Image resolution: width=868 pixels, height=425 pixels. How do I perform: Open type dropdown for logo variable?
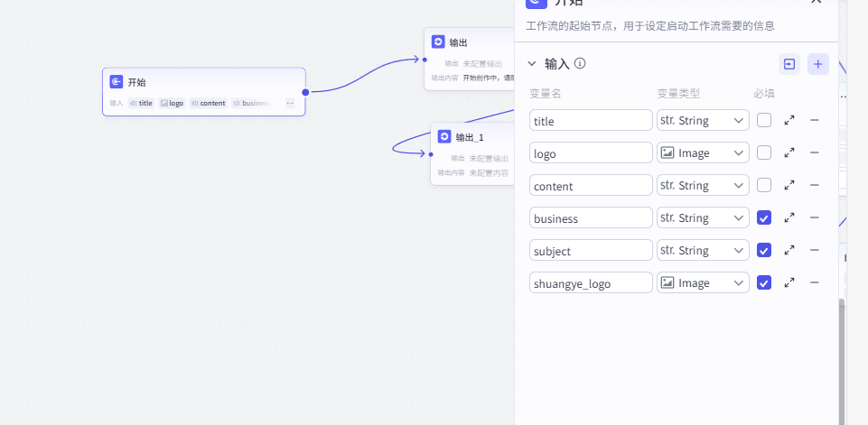click(x=703, y=152)
